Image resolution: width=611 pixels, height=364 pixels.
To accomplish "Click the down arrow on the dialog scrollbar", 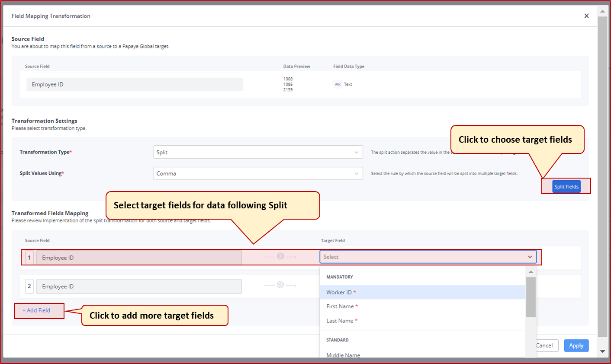I will [x=603, y=351].
